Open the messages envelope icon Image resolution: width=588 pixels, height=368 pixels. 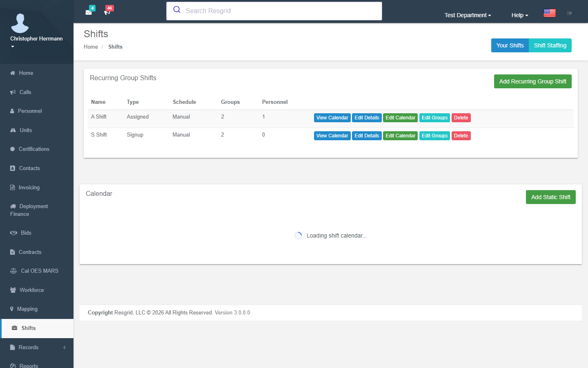tap(89, 12)
